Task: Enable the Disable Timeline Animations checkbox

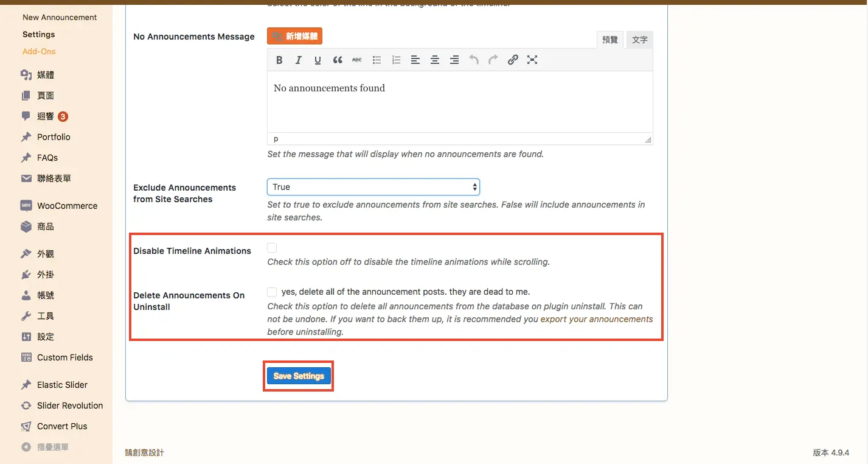Action: (x=272, y=248)
